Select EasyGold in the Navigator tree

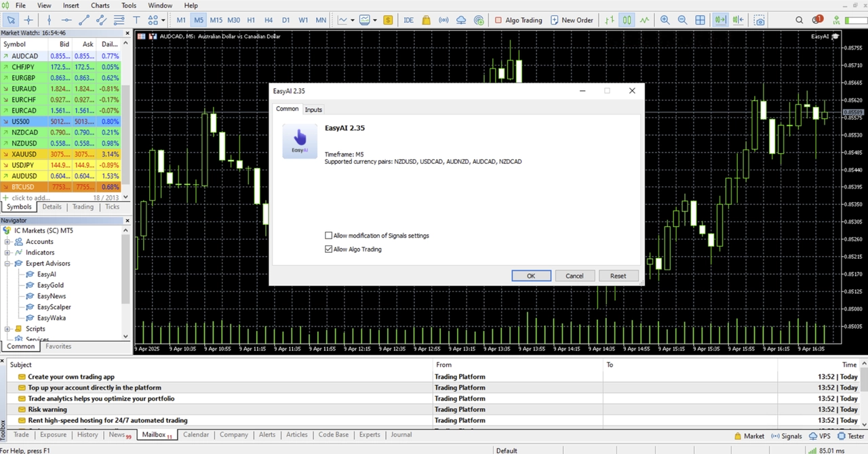coord(50,285)
